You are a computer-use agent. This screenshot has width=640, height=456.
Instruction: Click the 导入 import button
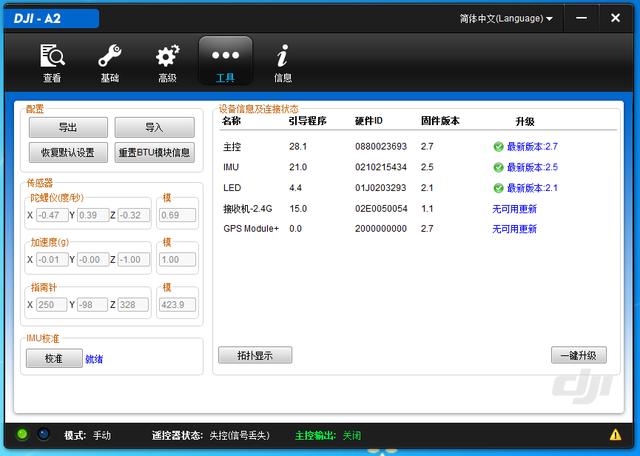(x=154, y=127)
